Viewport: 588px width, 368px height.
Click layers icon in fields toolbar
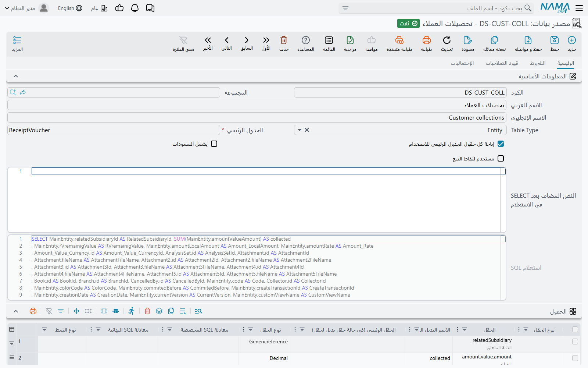point(159,311)
